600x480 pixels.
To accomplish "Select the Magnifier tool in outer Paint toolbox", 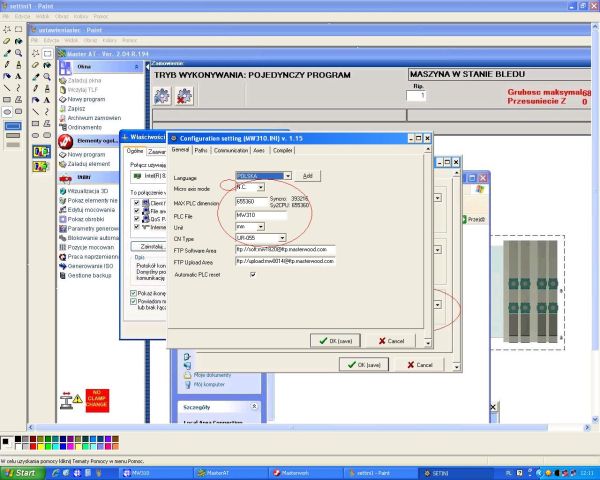I will coord(18,53).
